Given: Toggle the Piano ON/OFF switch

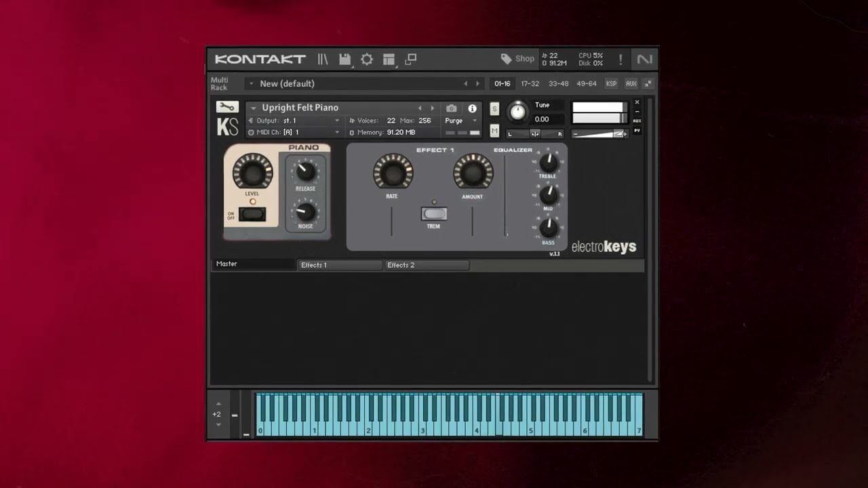Looking at the screenshot, I should (x=252, y=215).
